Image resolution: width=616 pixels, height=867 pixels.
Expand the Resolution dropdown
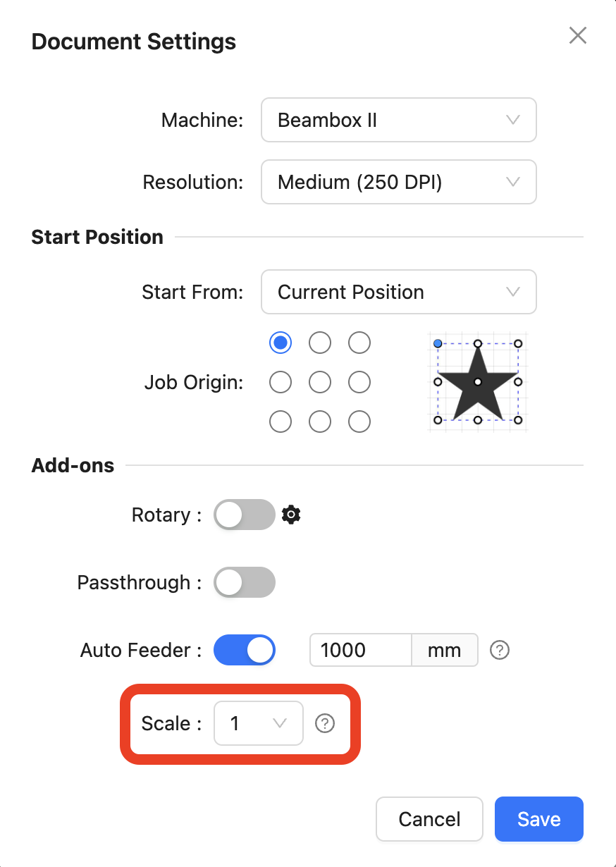tap(399, 183)
